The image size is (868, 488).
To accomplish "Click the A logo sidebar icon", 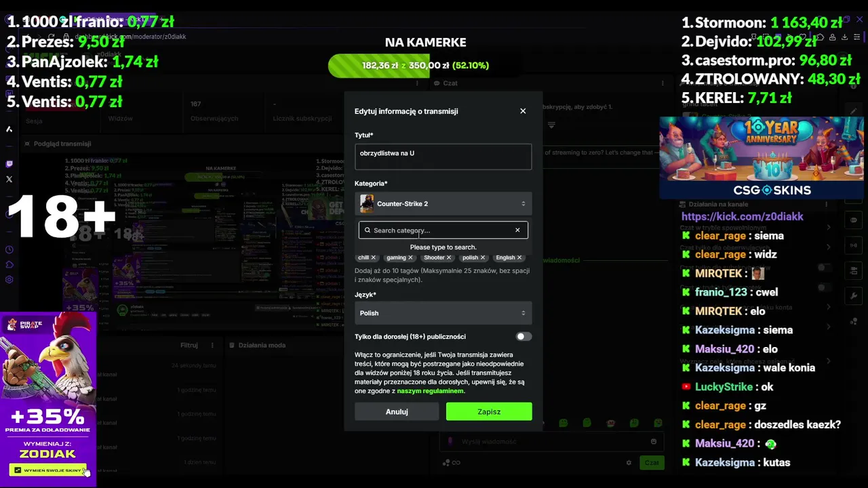I will click(9, 129).
